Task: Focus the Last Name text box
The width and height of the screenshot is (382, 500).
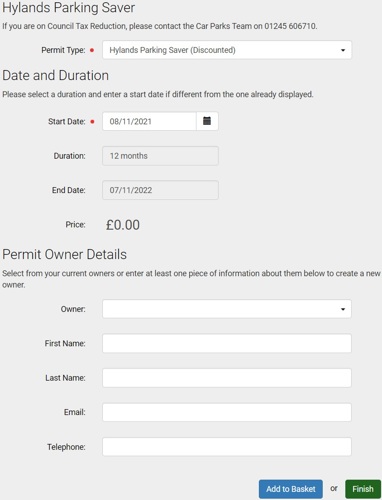Action: click(227, 378)
